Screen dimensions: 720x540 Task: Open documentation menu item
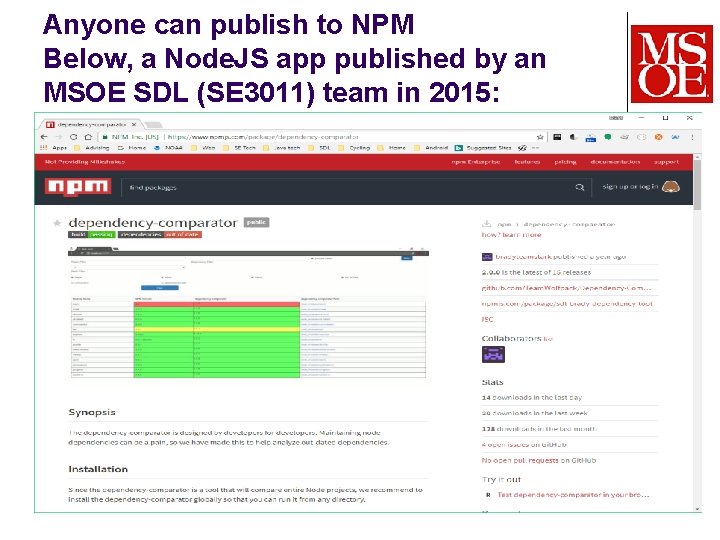tap(615, 162)
